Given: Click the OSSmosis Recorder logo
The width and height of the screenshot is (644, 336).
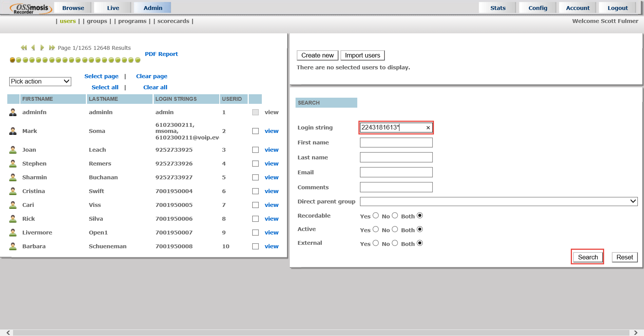Looking at the screenshot, I should tap(30, 8).
